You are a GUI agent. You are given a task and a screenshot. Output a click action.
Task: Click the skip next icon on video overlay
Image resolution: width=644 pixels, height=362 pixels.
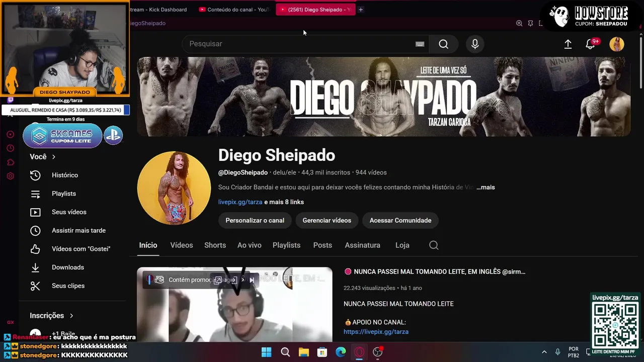[x=252, y=280]
